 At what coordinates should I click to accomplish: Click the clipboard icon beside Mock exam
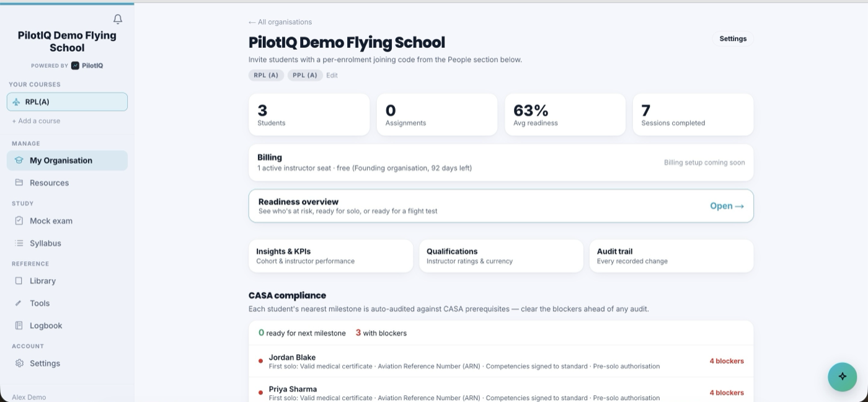pyautogui.click(x=19, y=221)
